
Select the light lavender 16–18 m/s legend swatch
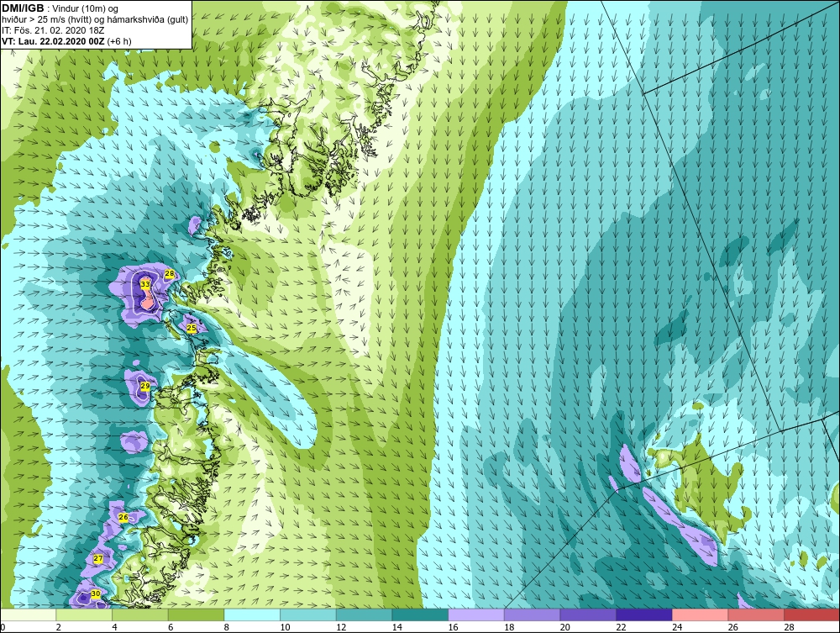click(475, 615)
